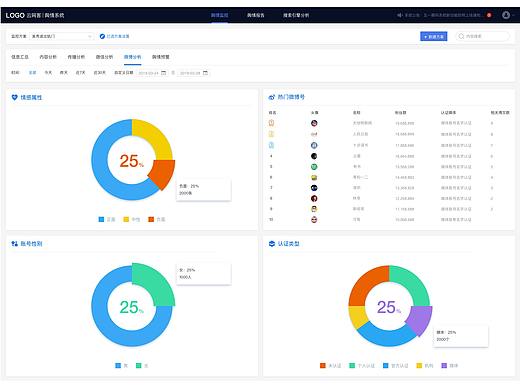Click the Weibo icon of hot accounts panel
Screen dimensions: 520x390
[272, 97]
